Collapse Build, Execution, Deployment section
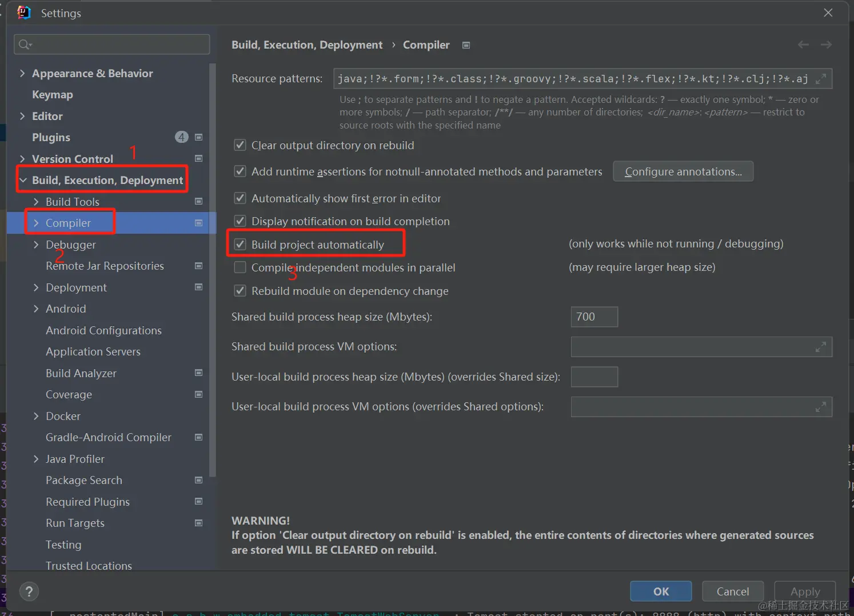This screenshot has width=854, height=616. [x=23, y=180]
